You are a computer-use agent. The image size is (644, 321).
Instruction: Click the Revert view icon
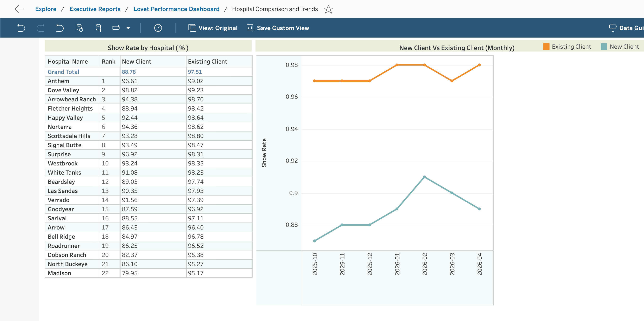[60, 28]
